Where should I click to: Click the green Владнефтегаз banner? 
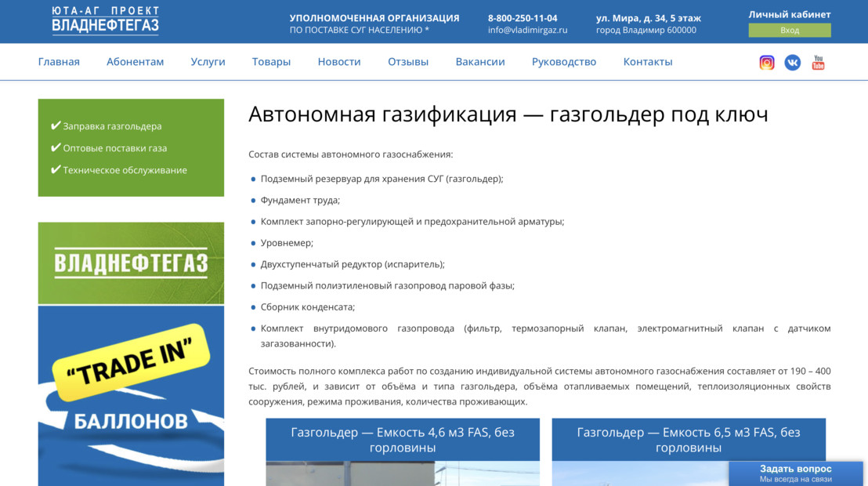pyautogui.click(x=131, y=263)
